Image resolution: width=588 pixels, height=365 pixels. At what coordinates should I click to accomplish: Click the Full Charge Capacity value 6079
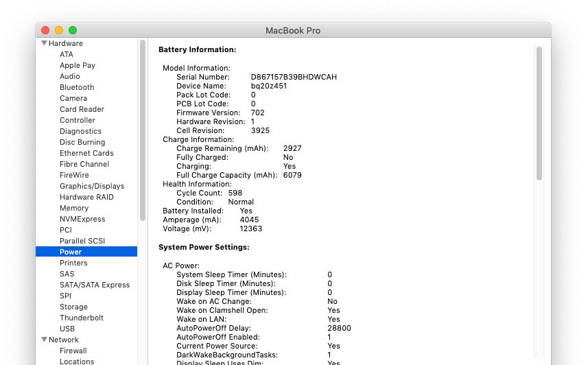292,175
